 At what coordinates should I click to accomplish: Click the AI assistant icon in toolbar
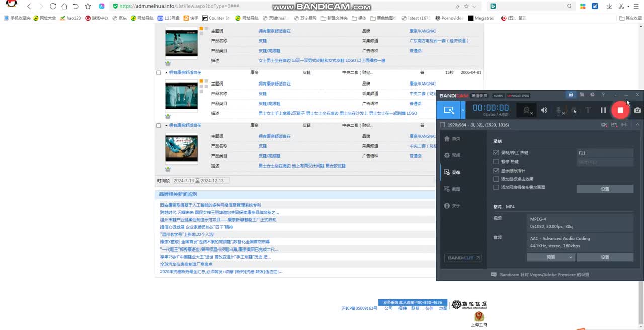pyautogui.click(x=102, y=6)
